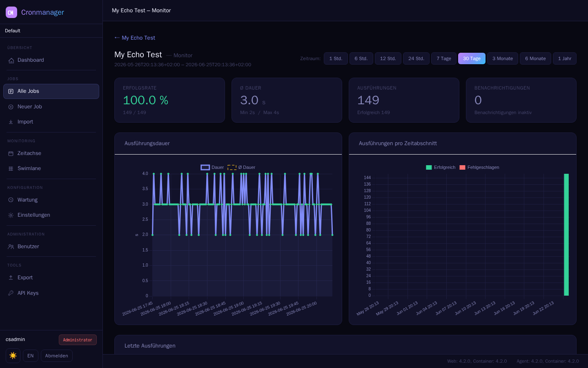
Task: Click the Min 2s / Max 4s text
Action: tap(260, 112)
